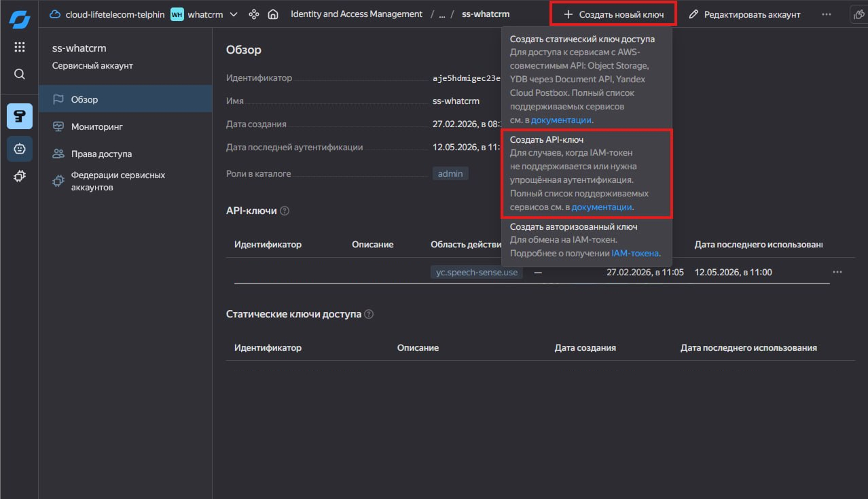The image size is (868, 499).
Task: Click the cloud icon before cloud-lifetelecom-telphin
Action: tap(55, 14)
